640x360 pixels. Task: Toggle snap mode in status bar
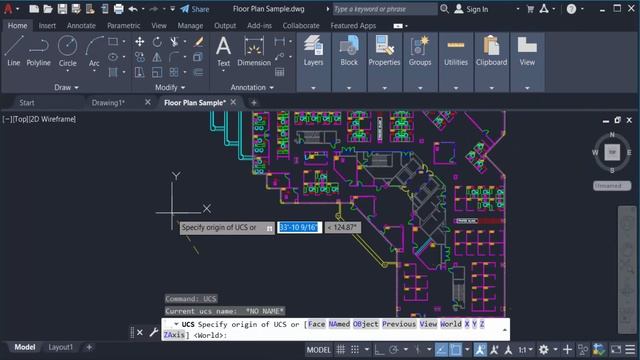click(355, 350)
